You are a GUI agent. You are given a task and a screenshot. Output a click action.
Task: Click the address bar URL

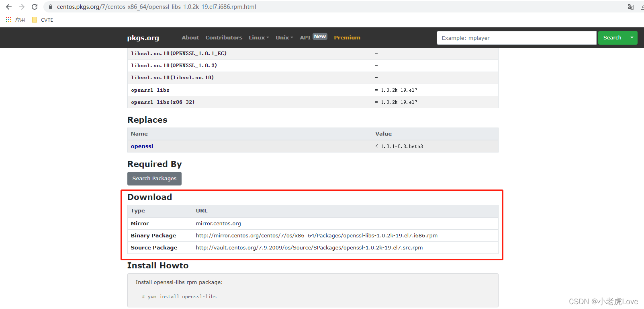pos(156,7)
